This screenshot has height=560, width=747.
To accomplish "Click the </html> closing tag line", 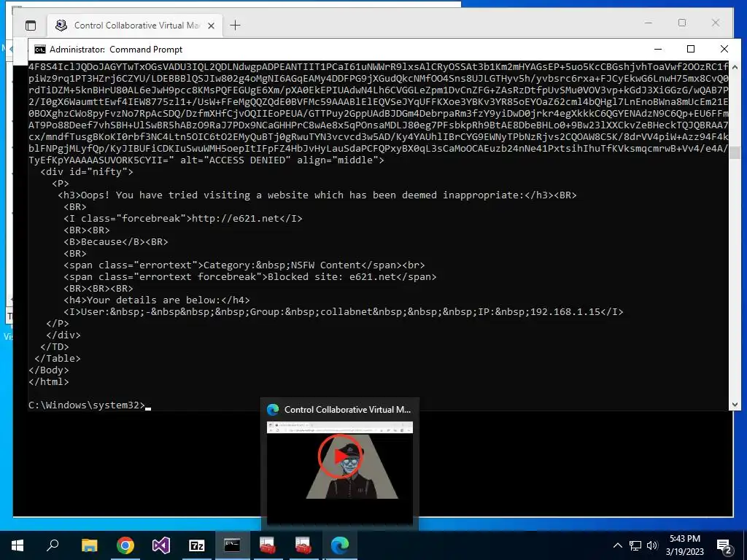I will click(49, 382).
